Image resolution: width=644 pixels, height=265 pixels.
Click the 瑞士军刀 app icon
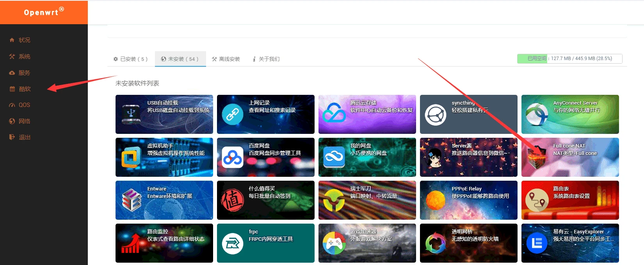coord(334,200)
